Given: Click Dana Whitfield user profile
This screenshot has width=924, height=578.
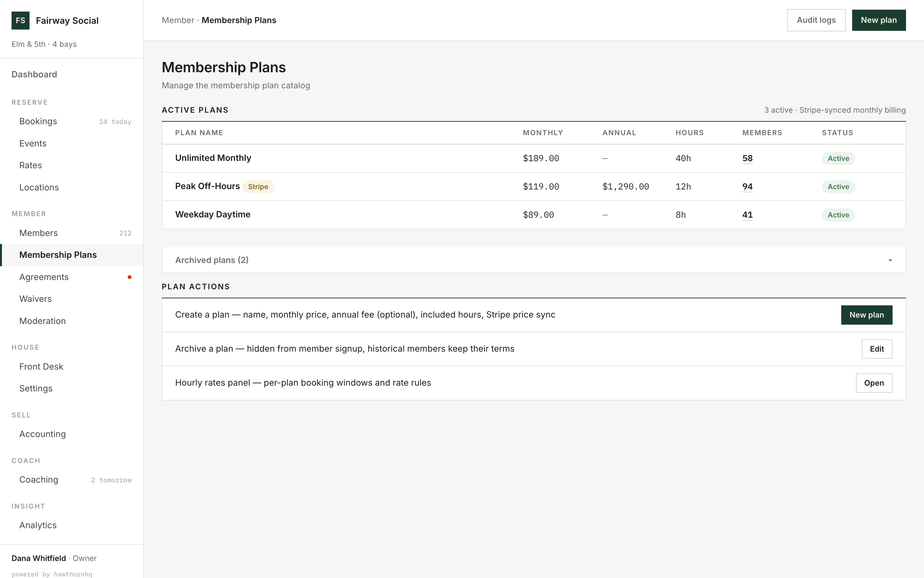Looking at the screenshot, I should pos(54,558).
